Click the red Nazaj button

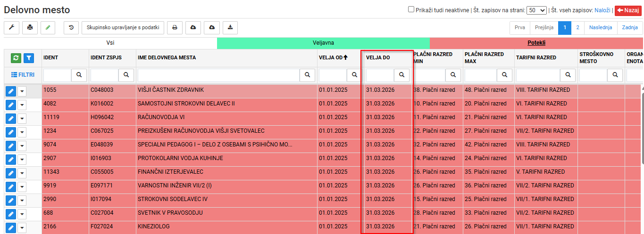click(627, 10)
